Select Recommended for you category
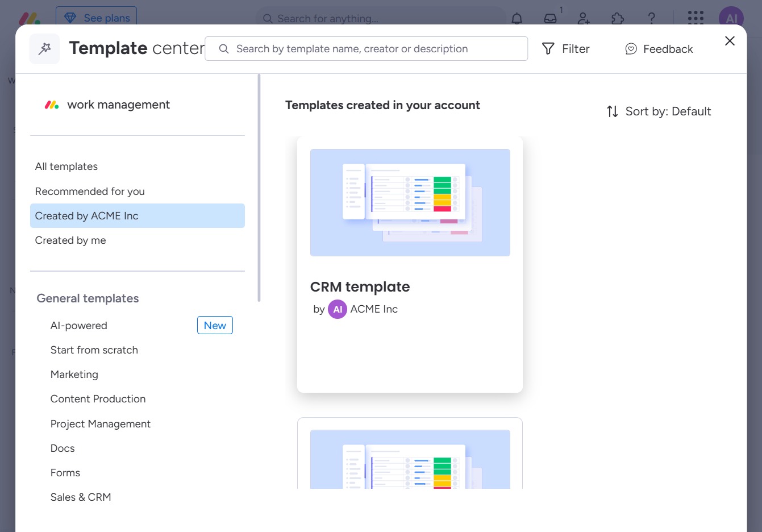Image resolution: width=762 pixels, height=532 pixels. [138, 192]
